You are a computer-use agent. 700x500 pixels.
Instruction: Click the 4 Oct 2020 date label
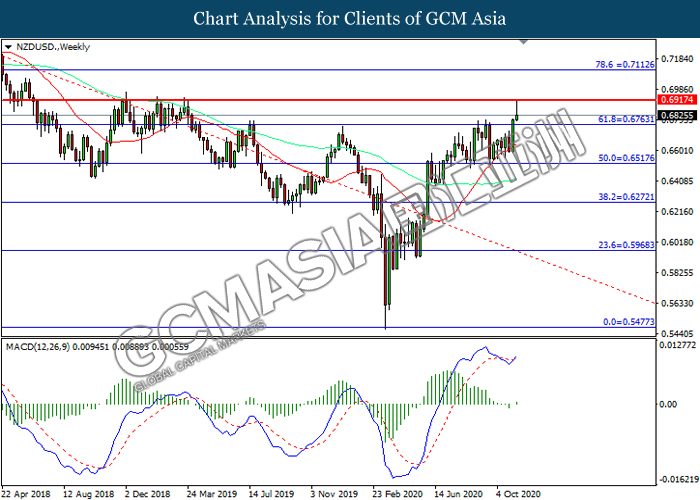[519, 494]
